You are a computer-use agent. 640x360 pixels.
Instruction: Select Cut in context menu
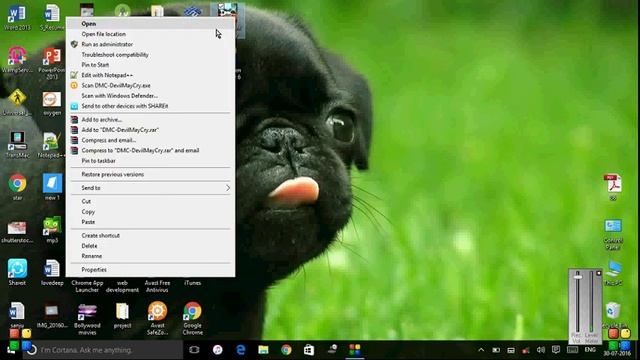(150, 201)
